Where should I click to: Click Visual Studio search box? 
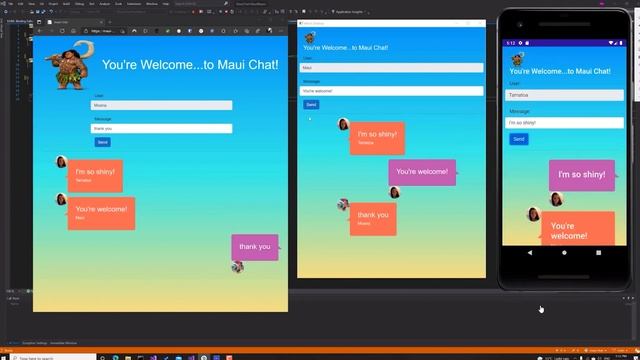point(200,4)
